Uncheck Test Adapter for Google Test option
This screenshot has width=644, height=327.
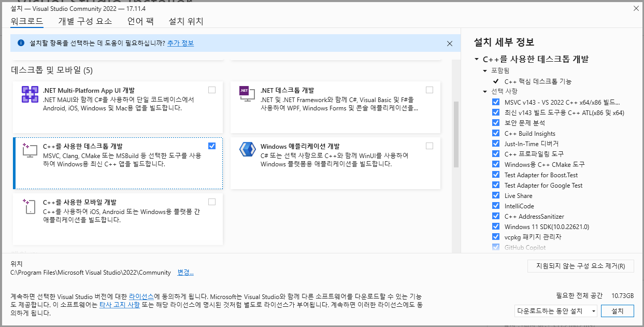pos(496,185)
